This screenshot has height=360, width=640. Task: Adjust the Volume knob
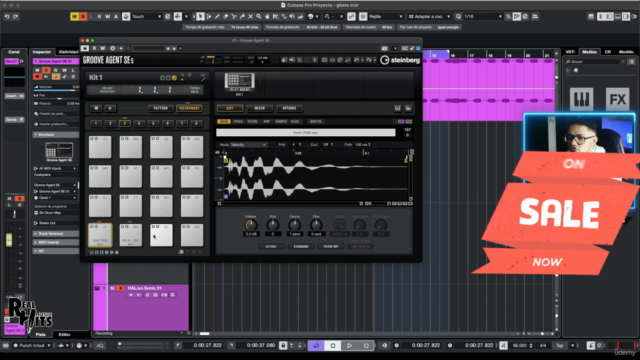tap(251, 224)
